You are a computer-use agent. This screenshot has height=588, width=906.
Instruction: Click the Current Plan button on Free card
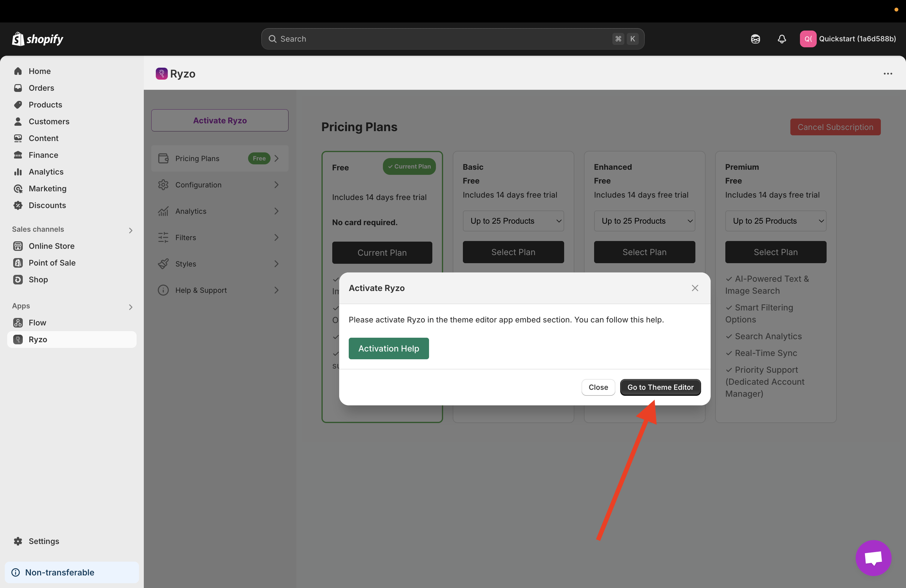pos(382,253)
